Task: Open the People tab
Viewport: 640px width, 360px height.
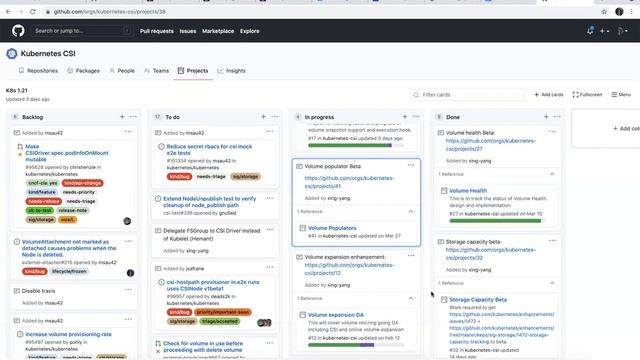Action: tap(122, 71)
